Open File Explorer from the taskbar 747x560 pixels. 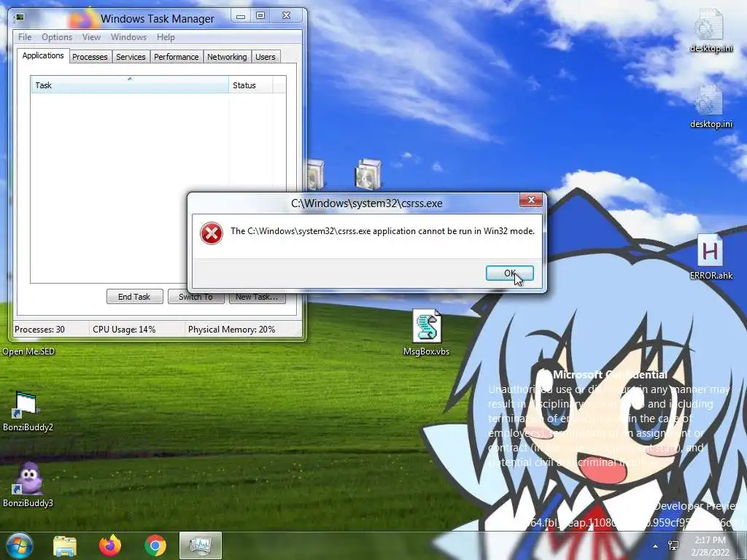click(65, 546)
